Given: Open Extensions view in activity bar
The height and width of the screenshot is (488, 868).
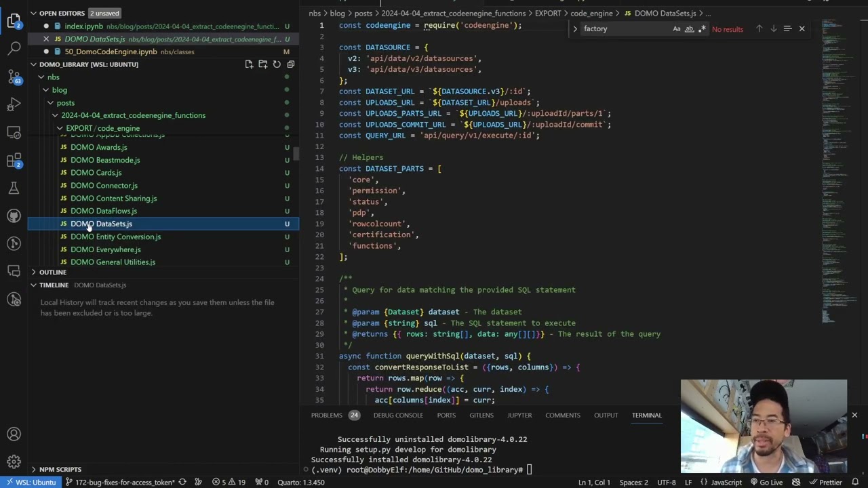Looking at the screenshot, I should tap(14, 160).
